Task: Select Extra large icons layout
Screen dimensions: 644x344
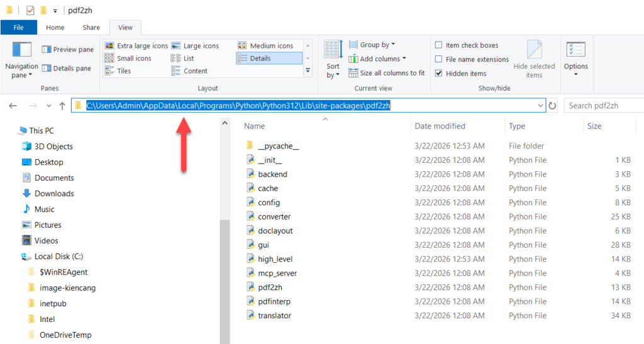Action: 136,46
